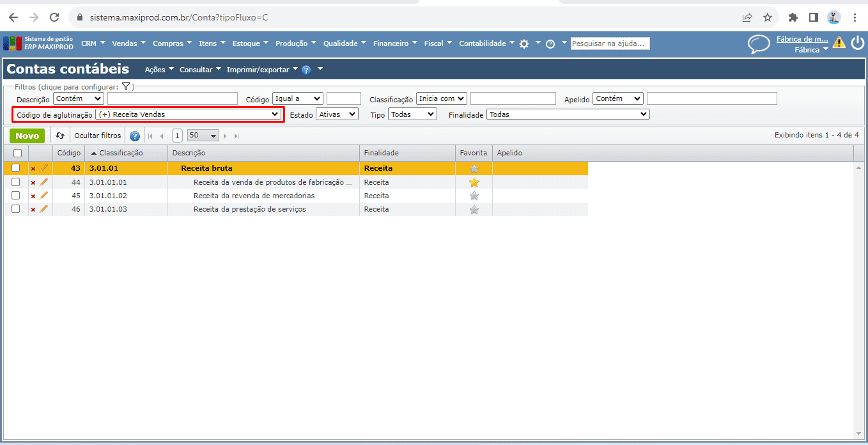Screen dimensions: 868x445
Task: Click the power logout icon
Action: pos(857,43)
